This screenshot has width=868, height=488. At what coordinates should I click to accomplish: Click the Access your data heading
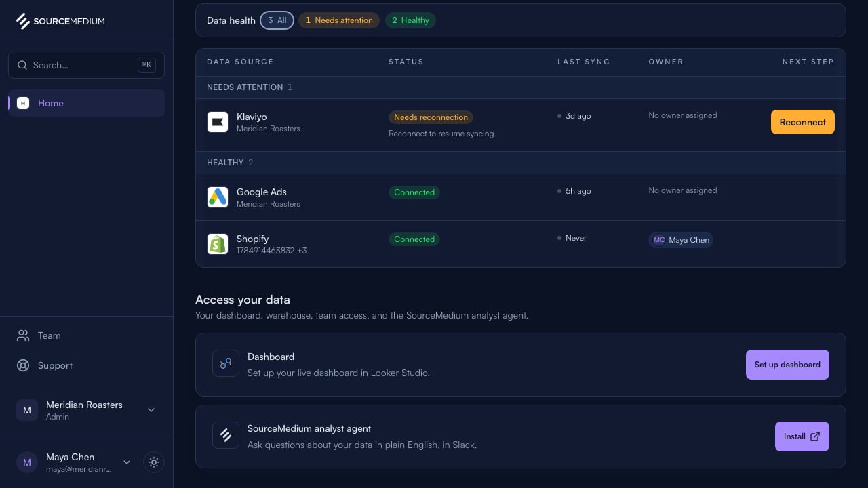tap(243, 300)
